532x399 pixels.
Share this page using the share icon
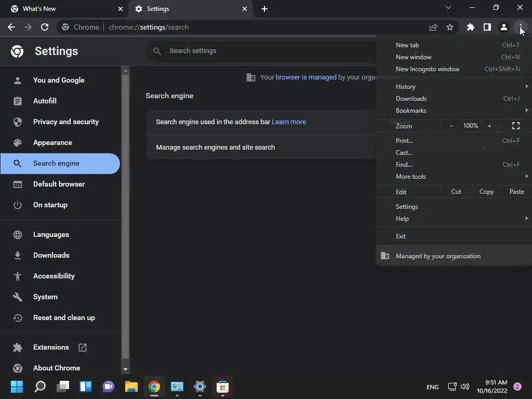coord(433,27)
